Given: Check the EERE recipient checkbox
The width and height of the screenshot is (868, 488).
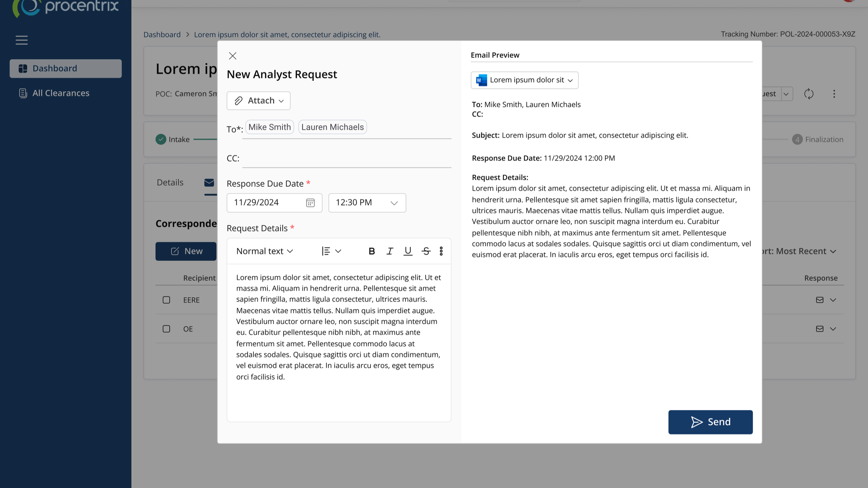Looking at the screenshot, I should tap(166, 300).
